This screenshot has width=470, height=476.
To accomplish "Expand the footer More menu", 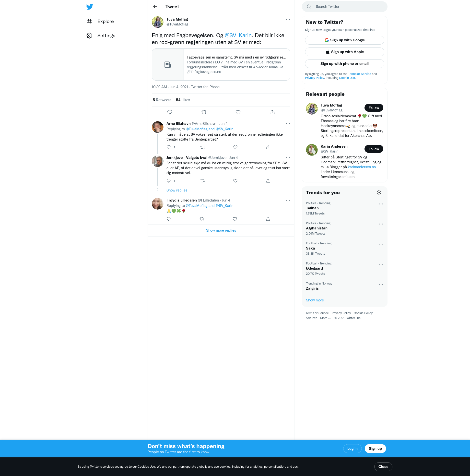I will tap(325, 318).
